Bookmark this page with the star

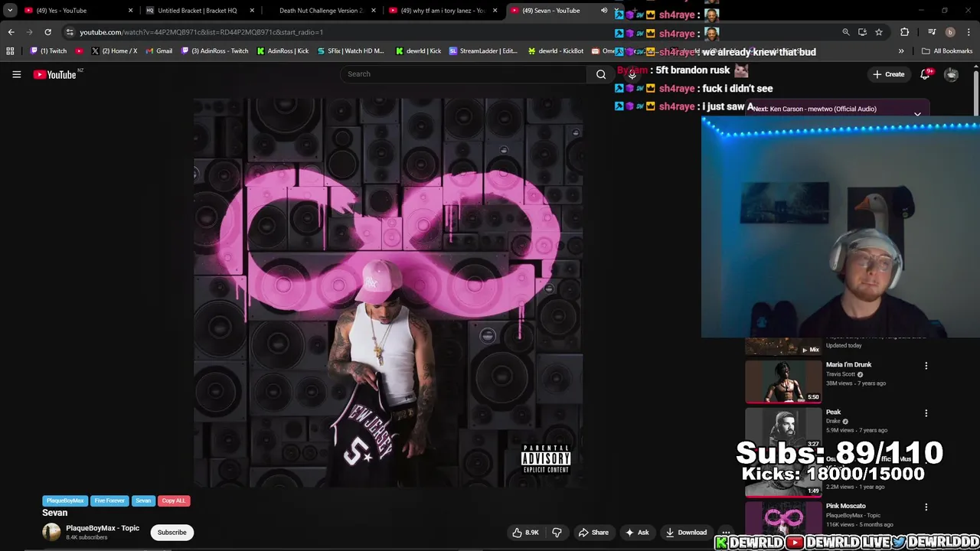[x=879, y=32]
